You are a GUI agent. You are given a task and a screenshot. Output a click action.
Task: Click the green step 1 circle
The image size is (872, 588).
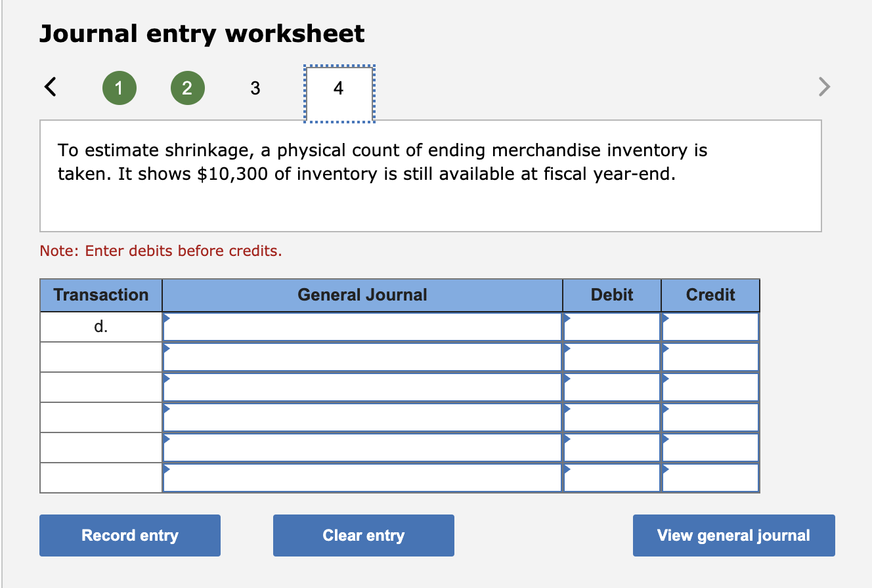coord(120,87)
